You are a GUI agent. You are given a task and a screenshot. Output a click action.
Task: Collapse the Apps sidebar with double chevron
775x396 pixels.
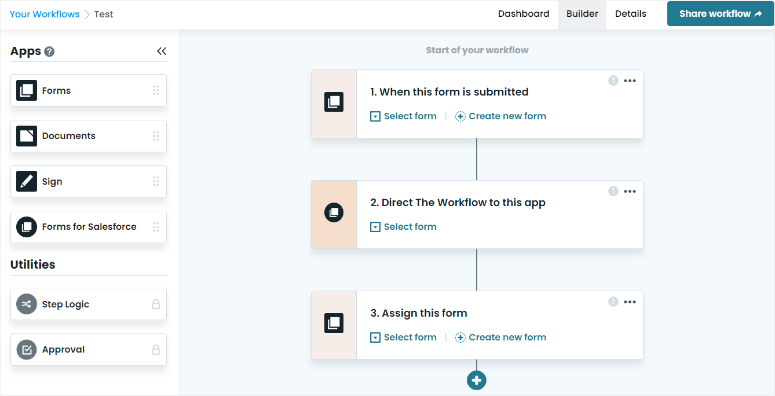point(162,51)
